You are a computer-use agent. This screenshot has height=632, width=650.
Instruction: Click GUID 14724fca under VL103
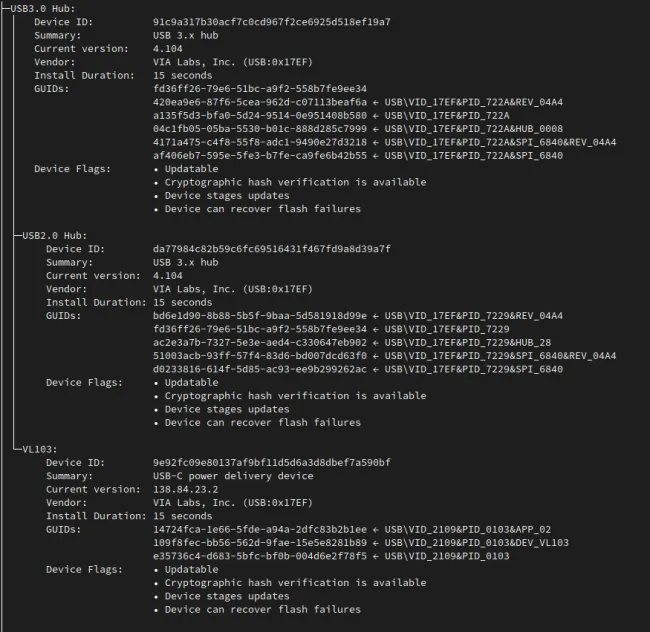pyautogui.click(x=260, y=530)
